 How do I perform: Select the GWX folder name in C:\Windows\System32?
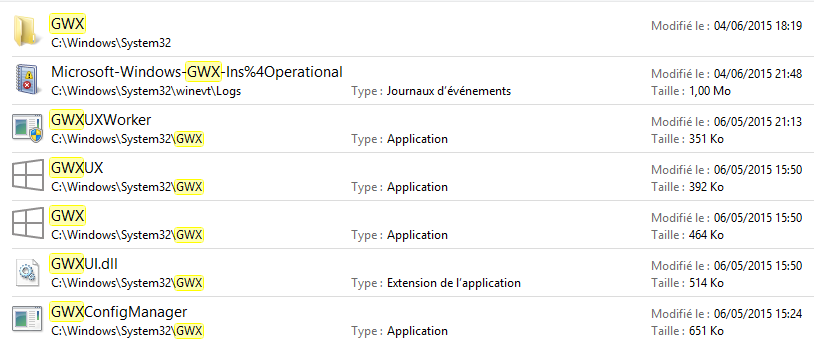click(67, 24)
